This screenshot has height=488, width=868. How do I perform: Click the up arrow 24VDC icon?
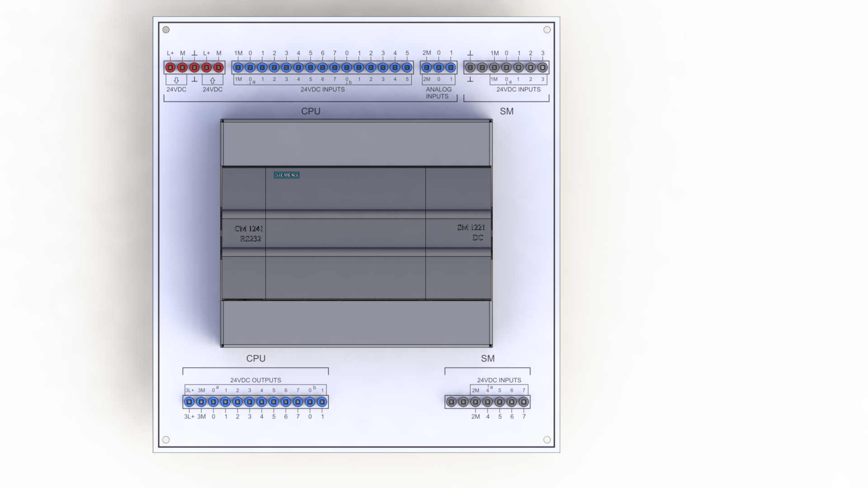point(212,80)
